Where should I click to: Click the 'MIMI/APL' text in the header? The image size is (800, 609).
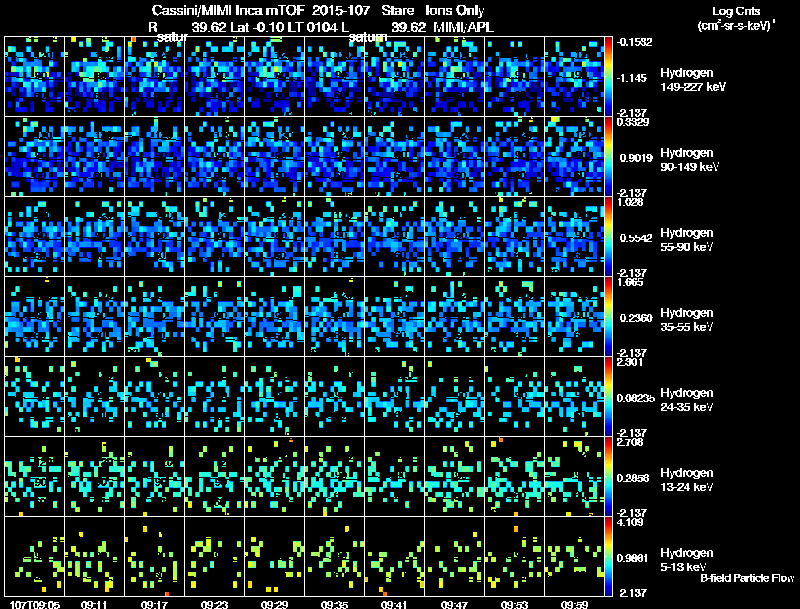463,28
